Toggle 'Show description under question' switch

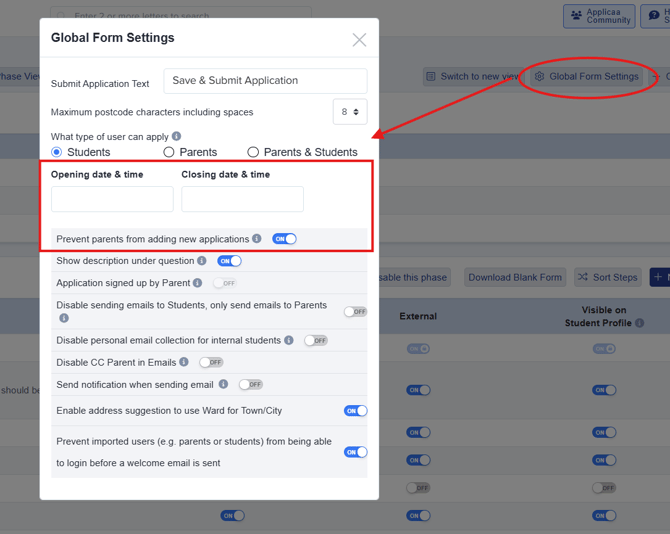pos(229,261)
